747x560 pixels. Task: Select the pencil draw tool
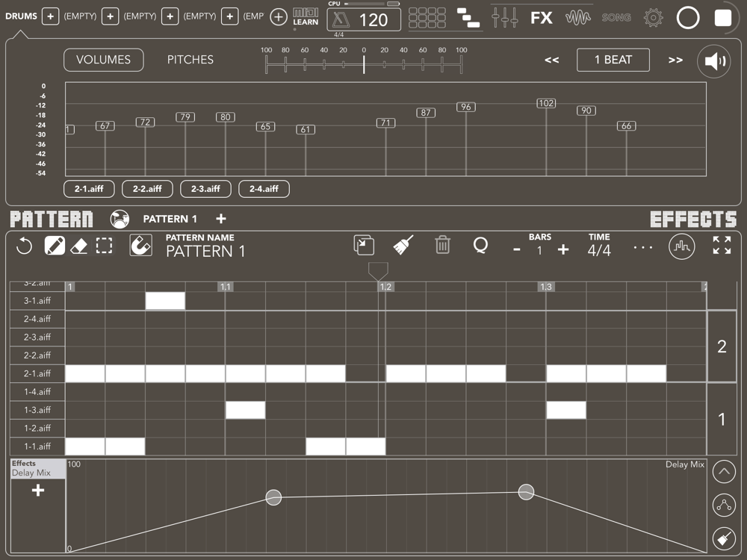click(x=55, y=246)
